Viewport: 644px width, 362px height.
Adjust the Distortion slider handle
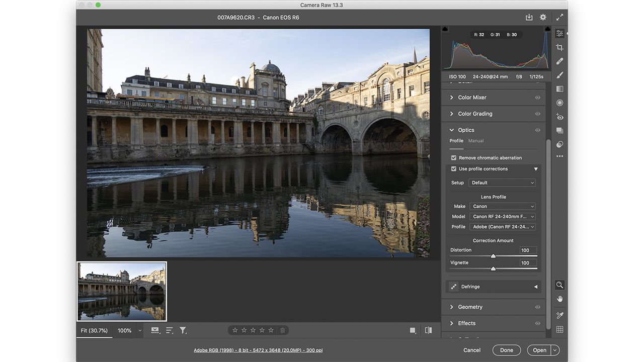493,256
